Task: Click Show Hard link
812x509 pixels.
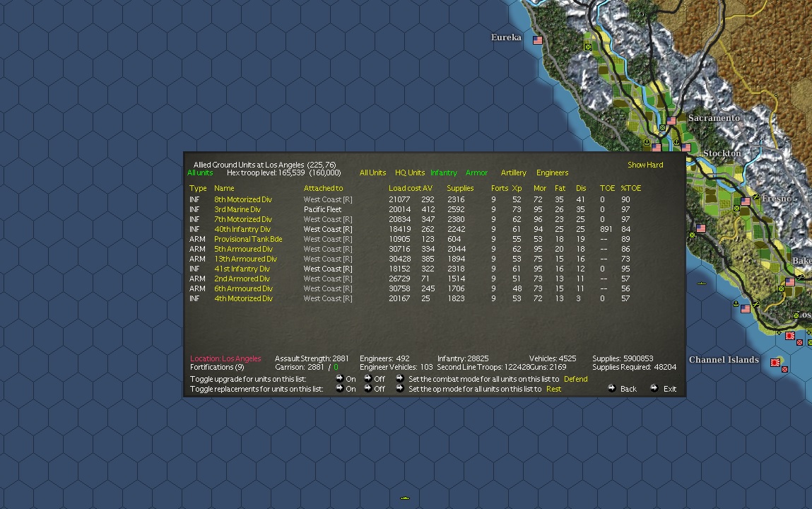Action: tap(645, 165)
